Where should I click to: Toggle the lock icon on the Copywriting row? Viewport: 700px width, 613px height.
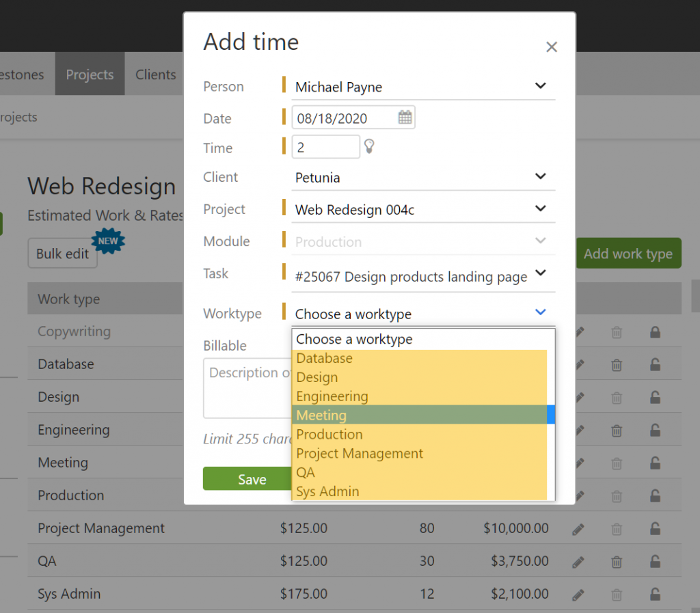pyautogui.click(x=654, y=331)
